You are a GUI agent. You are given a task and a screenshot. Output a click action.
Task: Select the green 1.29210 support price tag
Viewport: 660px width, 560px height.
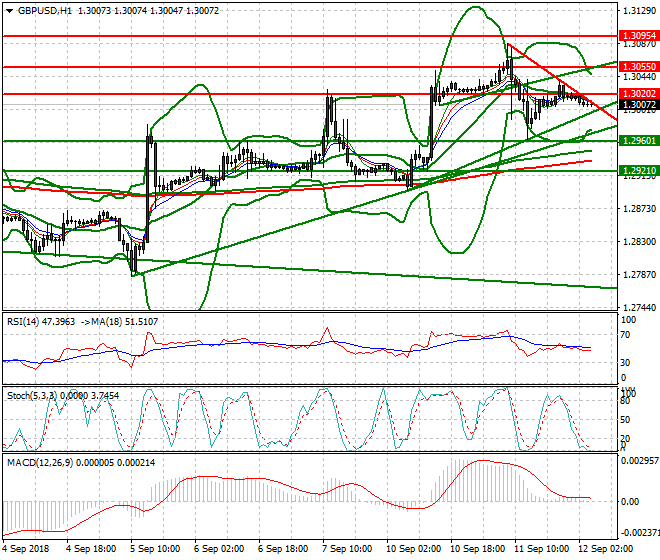638,171
